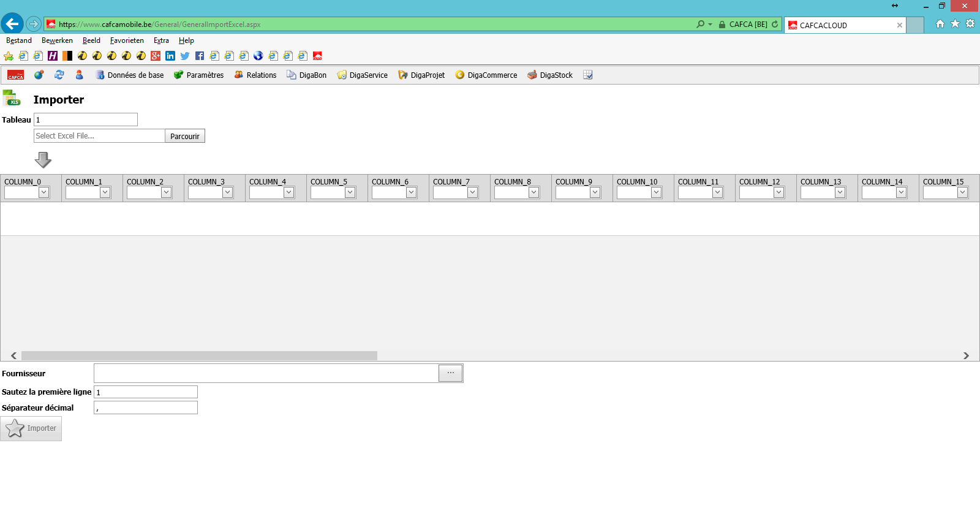Click the Fournisseur input field
The width and height of the screenshot is (980, 527).
(x=266, y=373)
